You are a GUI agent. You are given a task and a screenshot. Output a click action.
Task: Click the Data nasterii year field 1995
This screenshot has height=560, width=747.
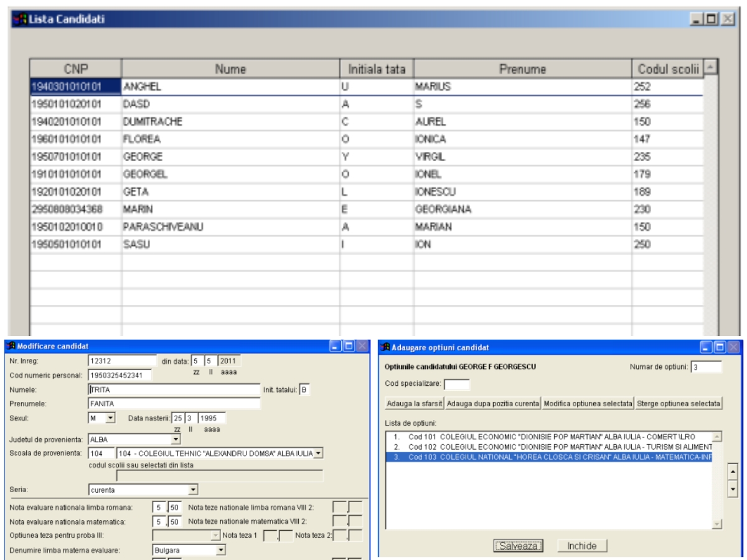click(211, 419)
